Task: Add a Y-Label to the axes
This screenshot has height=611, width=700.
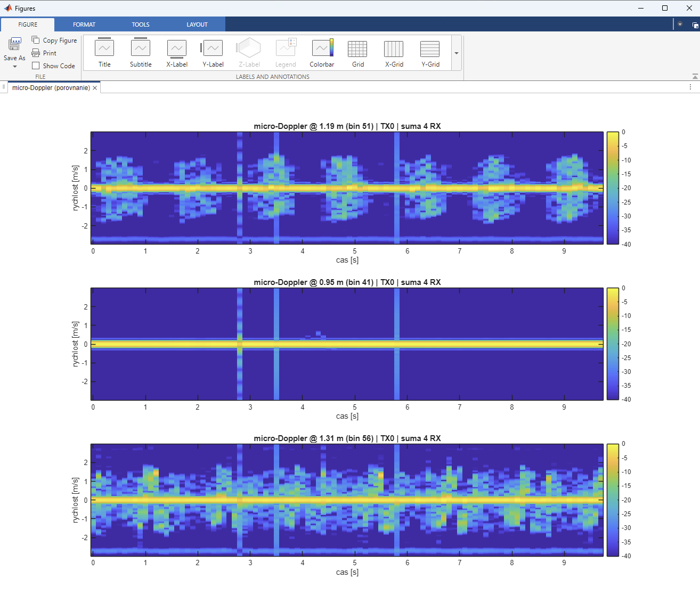Action: click(x=213, y=53)
